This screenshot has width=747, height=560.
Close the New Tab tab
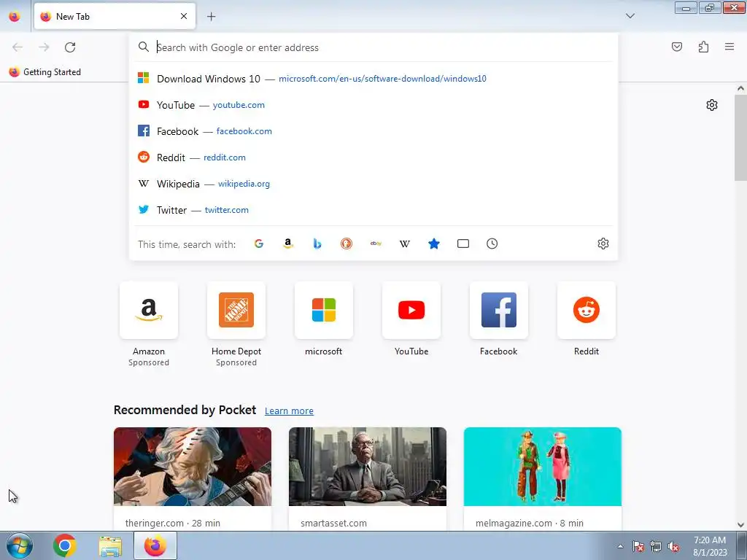coord(184,16)
